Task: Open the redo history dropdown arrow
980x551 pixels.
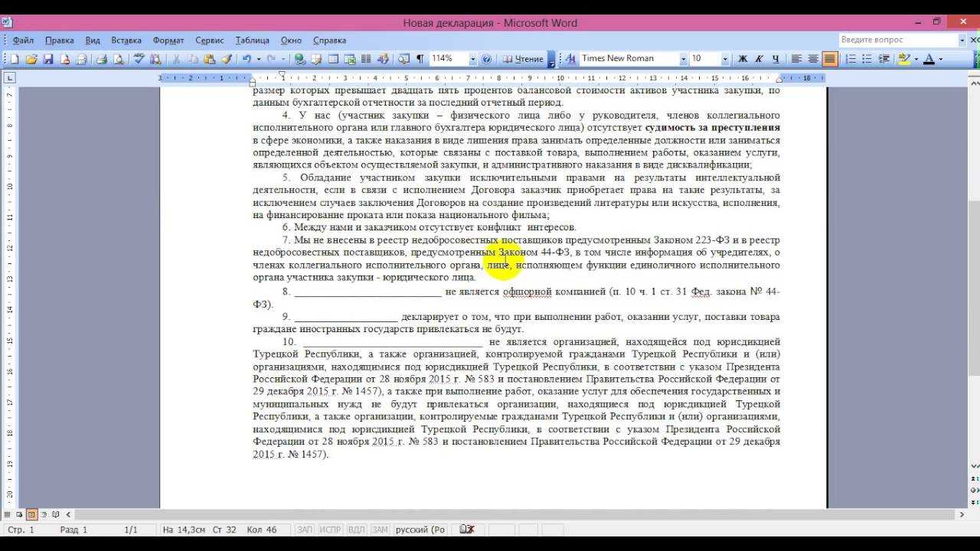Action: (283, 59)
